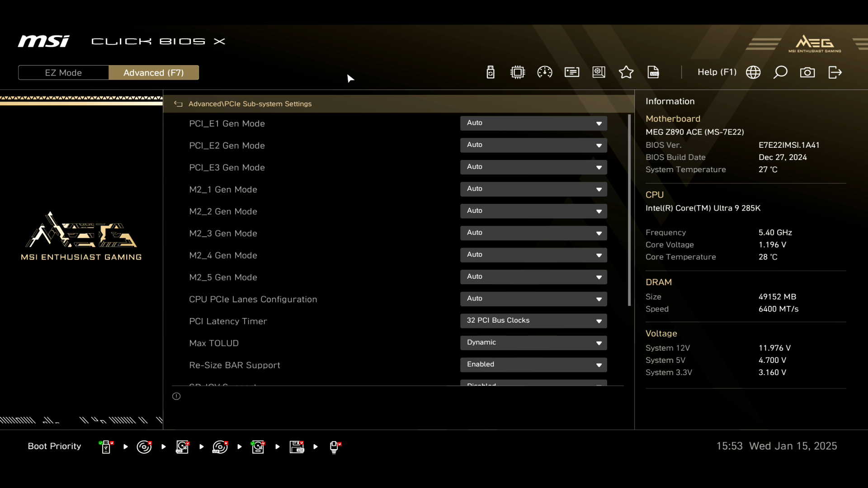Take a screenshot with the camera icon
Screen dimensions: 868x488
[807, 72]
